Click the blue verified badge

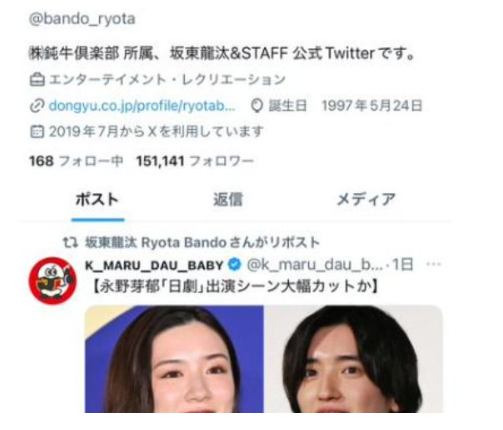234,265
